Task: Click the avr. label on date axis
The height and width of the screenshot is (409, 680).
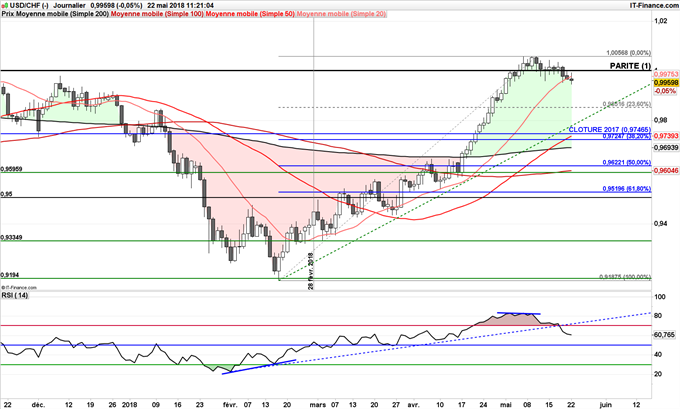Action: click(x=413, y=405)
